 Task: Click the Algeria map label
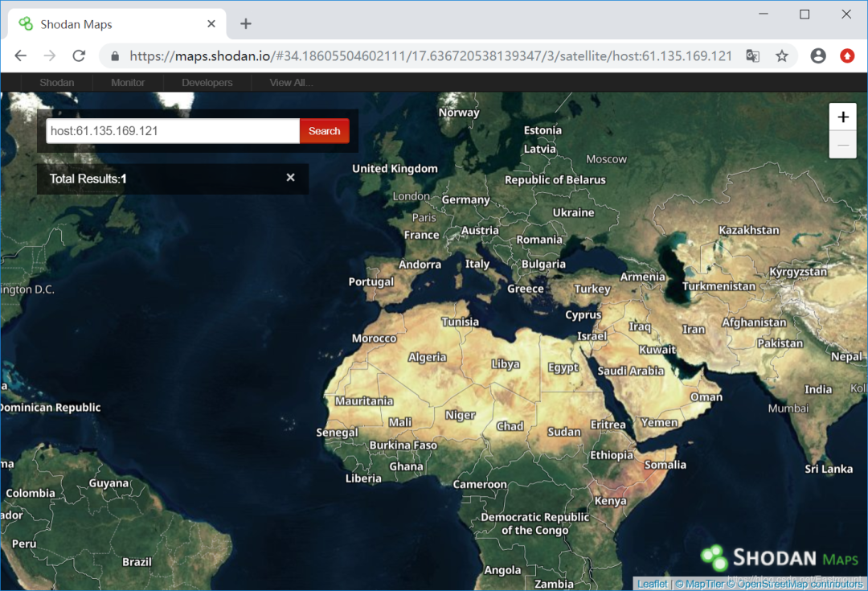click(428, 357)
